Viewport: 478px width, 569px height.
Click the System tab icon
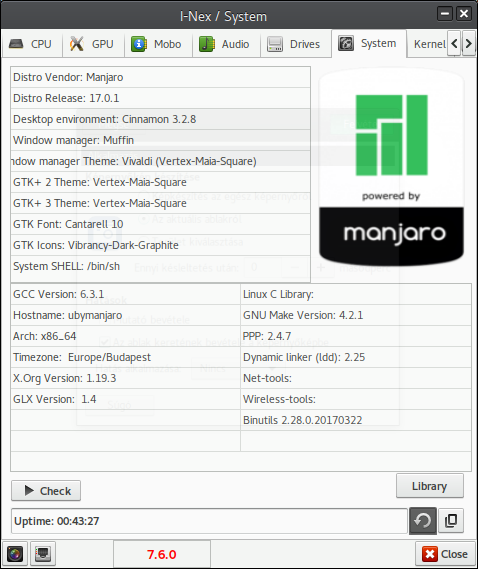346,44
